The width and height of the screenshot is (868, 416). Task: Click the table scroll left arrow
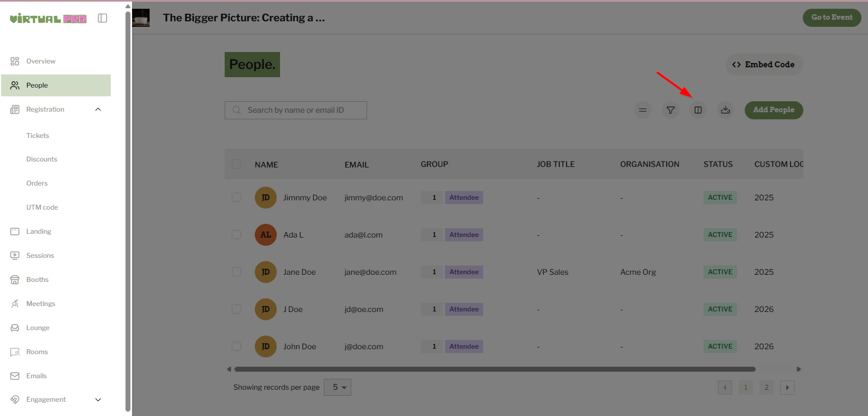pos(229,369)
